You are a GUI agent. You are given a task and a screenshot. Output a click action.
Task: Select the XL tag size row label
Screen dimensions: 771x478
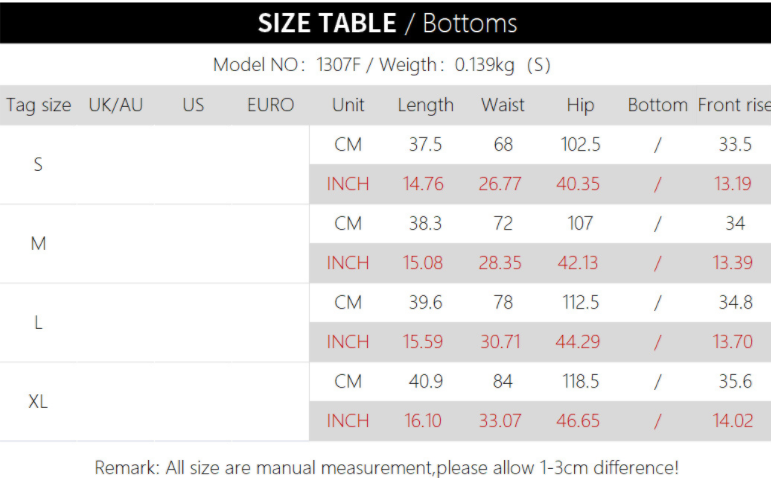point(38,401)
